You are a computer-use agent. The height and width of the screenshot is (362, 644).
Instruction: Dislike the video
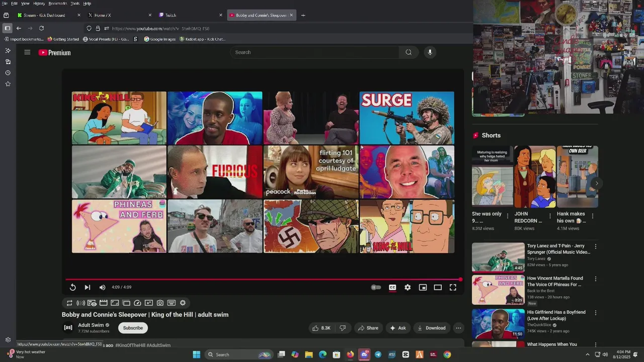tap(343, 328)
